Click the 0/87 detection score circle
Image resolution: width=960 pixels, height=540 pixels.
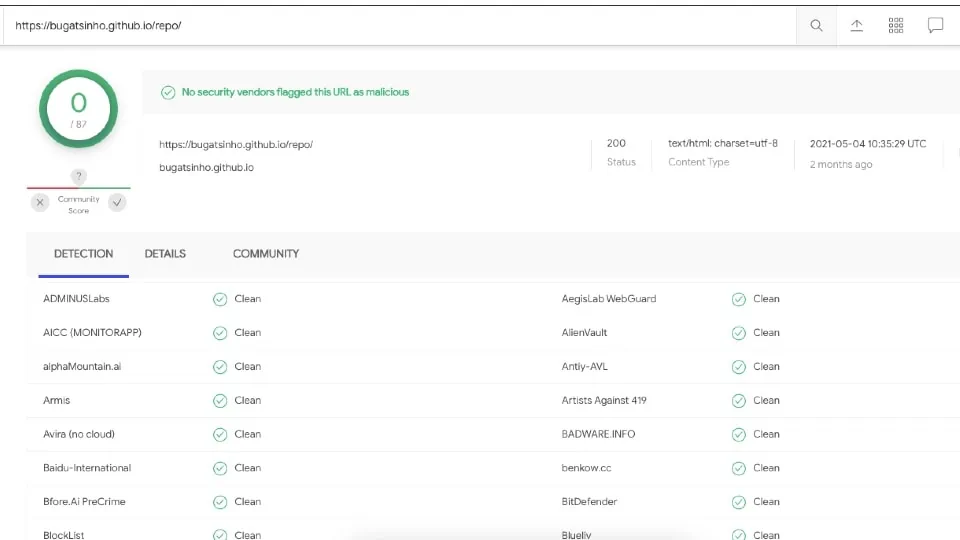[x=78, y=109]
